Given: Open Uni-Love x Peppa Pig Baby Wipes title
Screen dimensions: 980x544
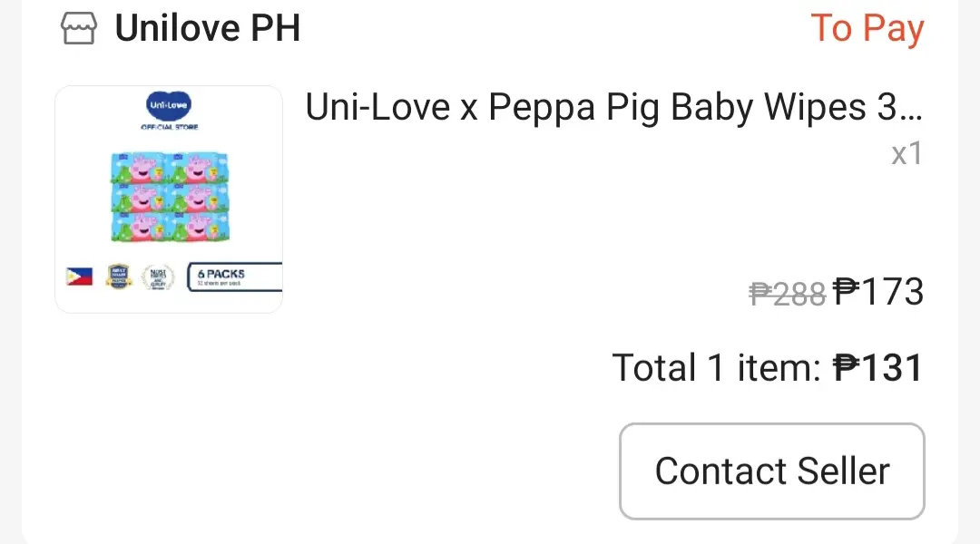Looking at the screenshot, I should (613, 107).
